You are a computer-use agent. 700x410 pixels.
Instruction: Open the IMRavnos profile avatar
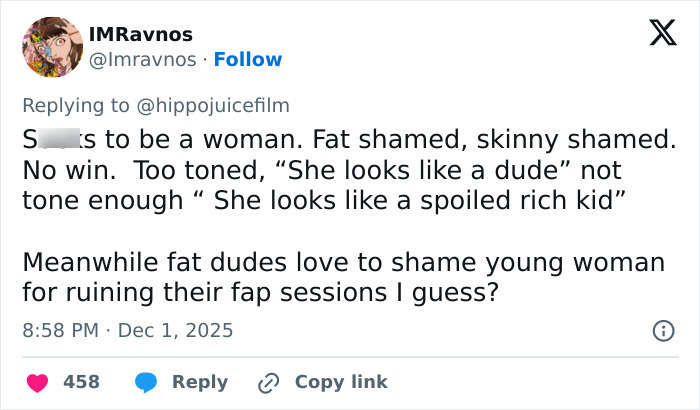click(52, 46)
